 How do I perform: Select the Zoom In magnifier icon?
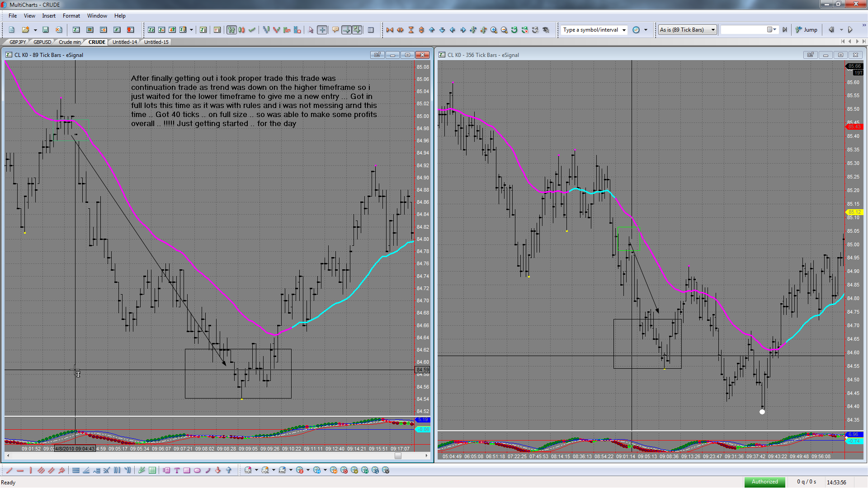[494, 30]
